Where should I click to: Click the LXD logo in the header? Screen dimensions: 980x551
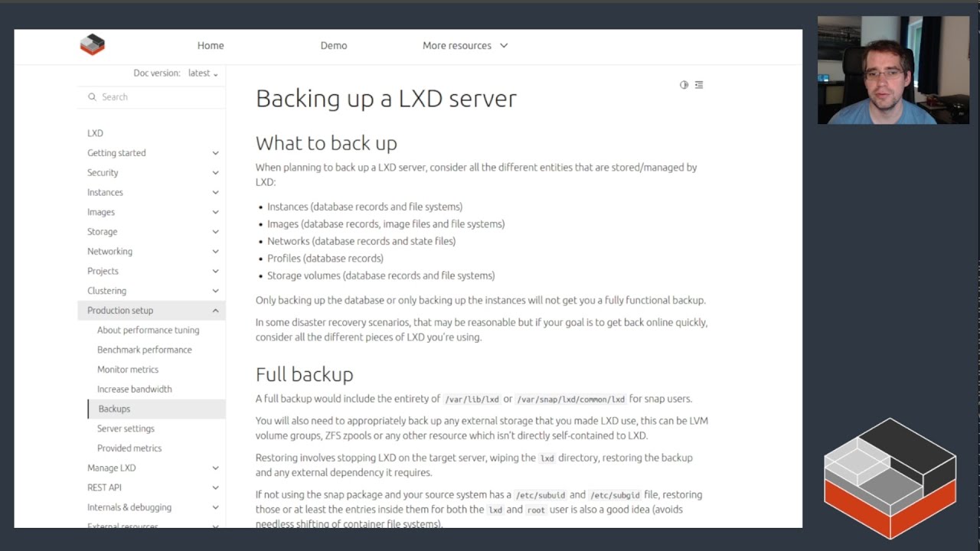(92, 45)
